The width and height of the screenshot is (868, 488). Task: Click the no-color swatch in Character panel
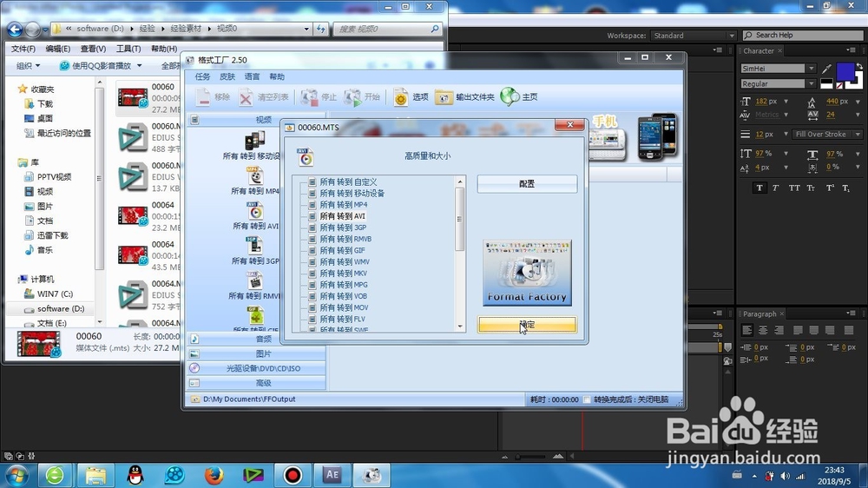coord(839,86)
